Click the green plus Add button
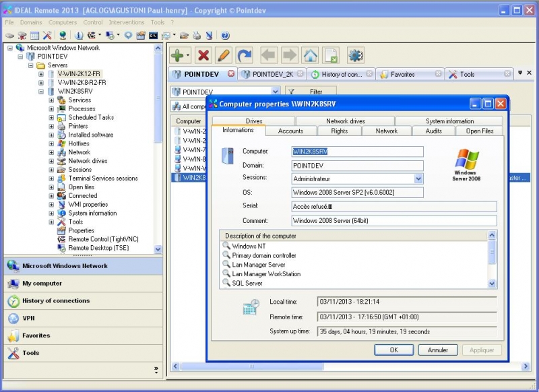The image size is (539, 392). click(x=178, y=55)
